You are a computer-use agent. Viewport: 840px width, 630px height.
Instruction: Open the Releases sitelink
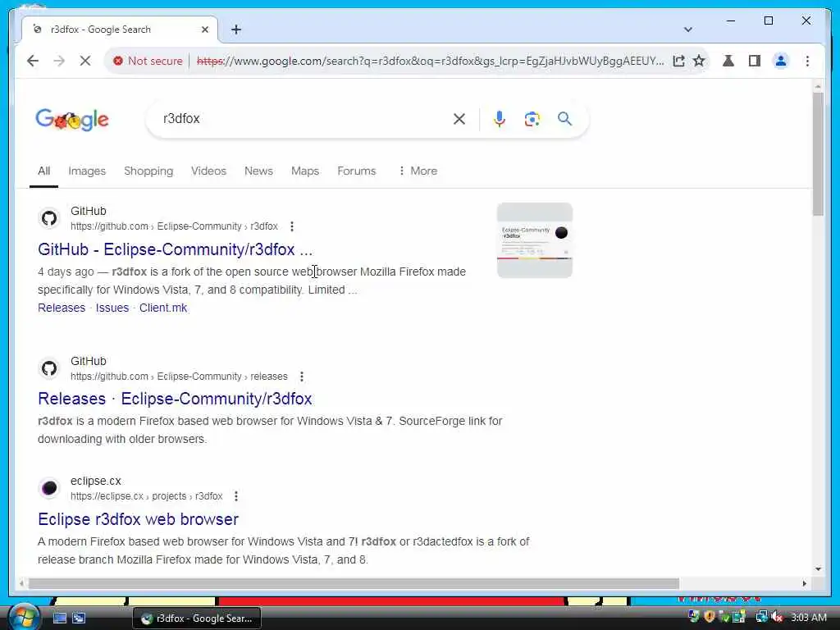click(x=62, y=308)
